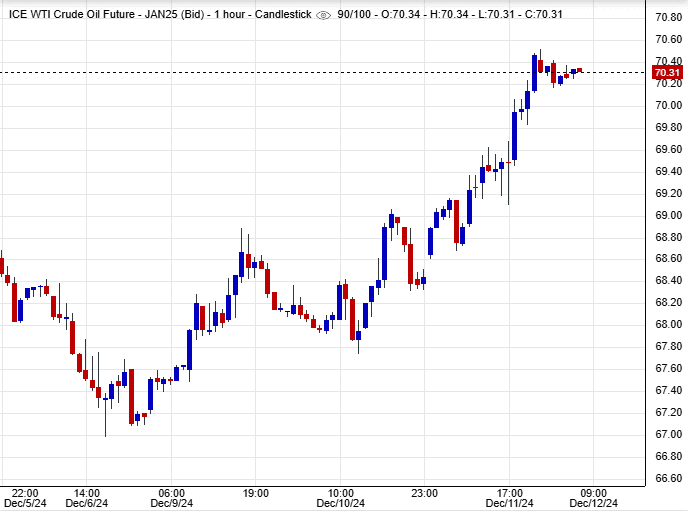Click the 19:00 time axis label
Screen dimensions: 688x511
pos(255,492)
